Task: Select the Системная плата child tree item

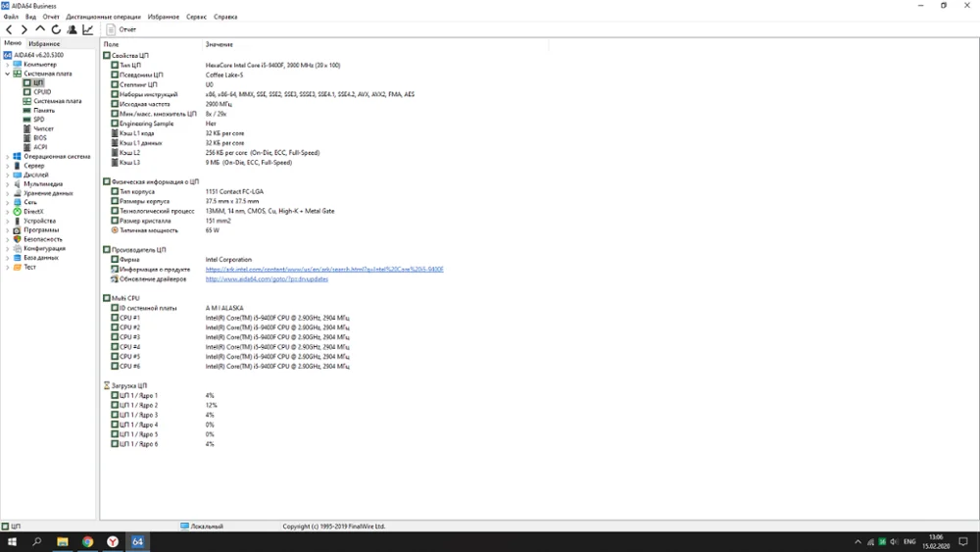Action: click(x=57, y=101)
